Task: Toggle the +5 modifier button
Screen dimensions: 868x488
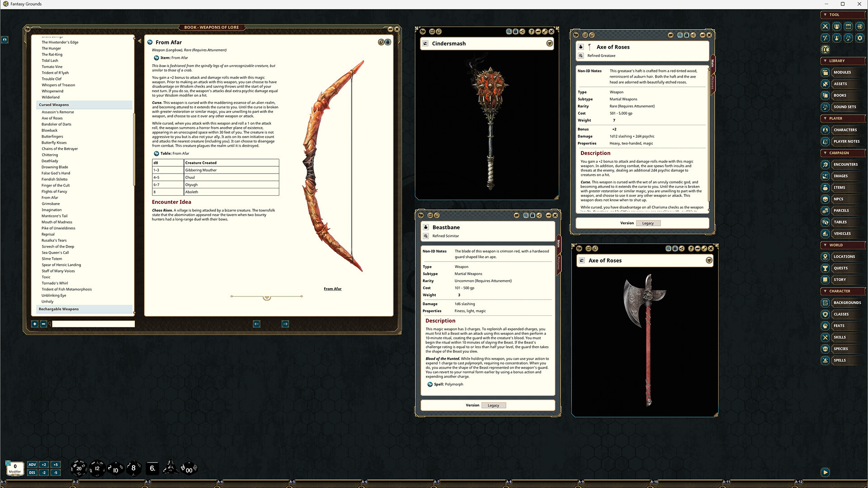Action: 56,465
